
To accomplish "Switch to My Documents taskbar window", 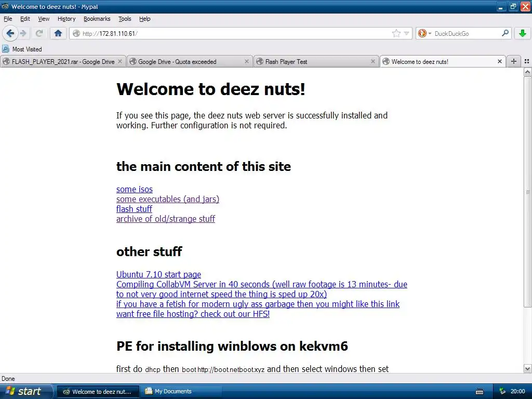I will point(182,392).
